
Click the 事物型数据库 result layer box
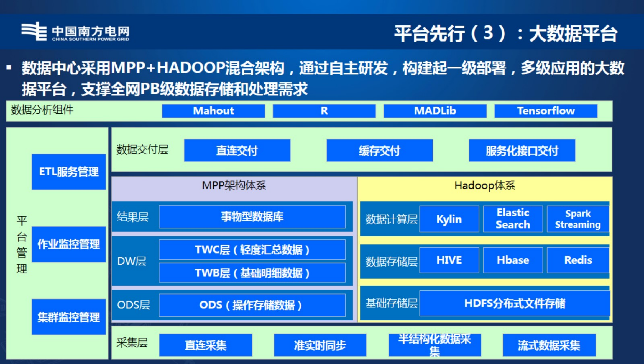(x=252, y=217)
